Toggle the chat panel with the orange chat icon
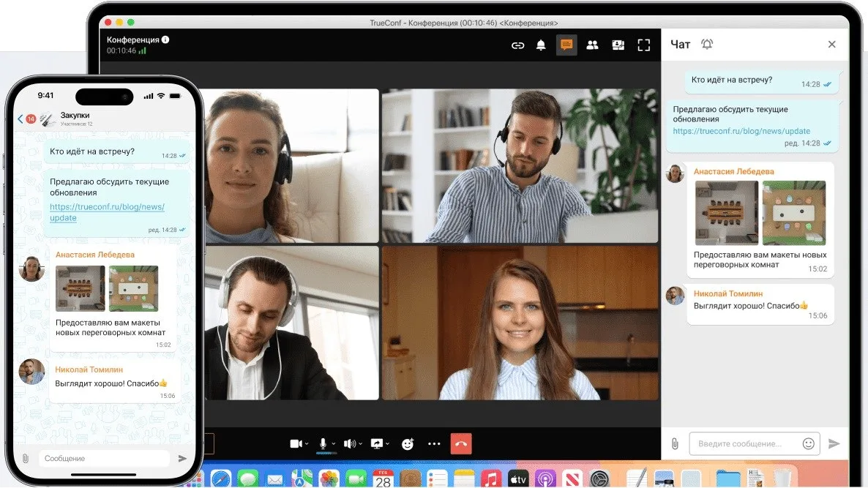868x488 pixels. click(x=566, y=45)
